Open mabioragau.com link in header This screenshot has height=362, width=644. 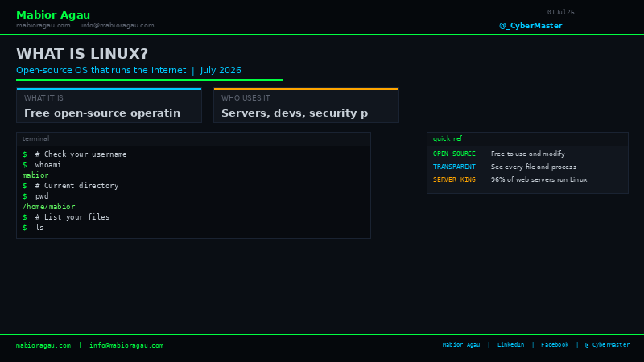pos(43,26)
